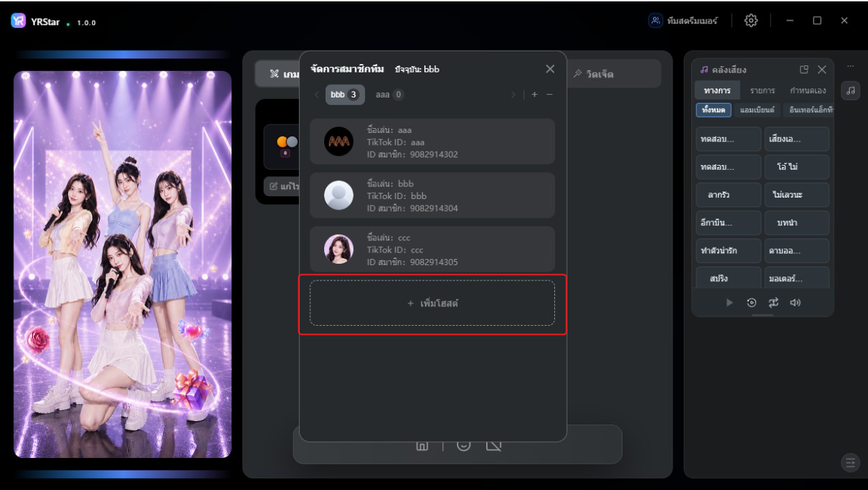Image resolution: width=868 pixels, height=490 pixels.
Task: Play the ทดสอบ... sound beside โอ้ ไม่
Action: click(x=728, y=167)
